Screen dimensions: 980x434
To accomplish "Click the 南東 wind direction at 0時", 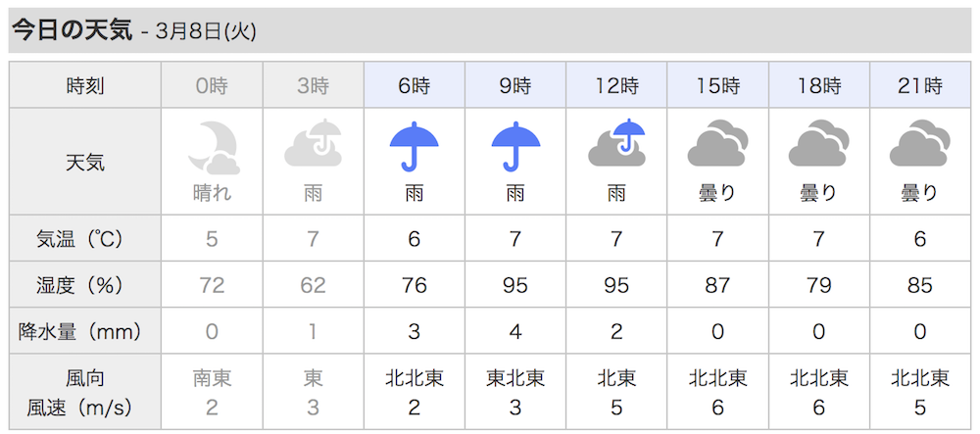I will tap(212, 378).
